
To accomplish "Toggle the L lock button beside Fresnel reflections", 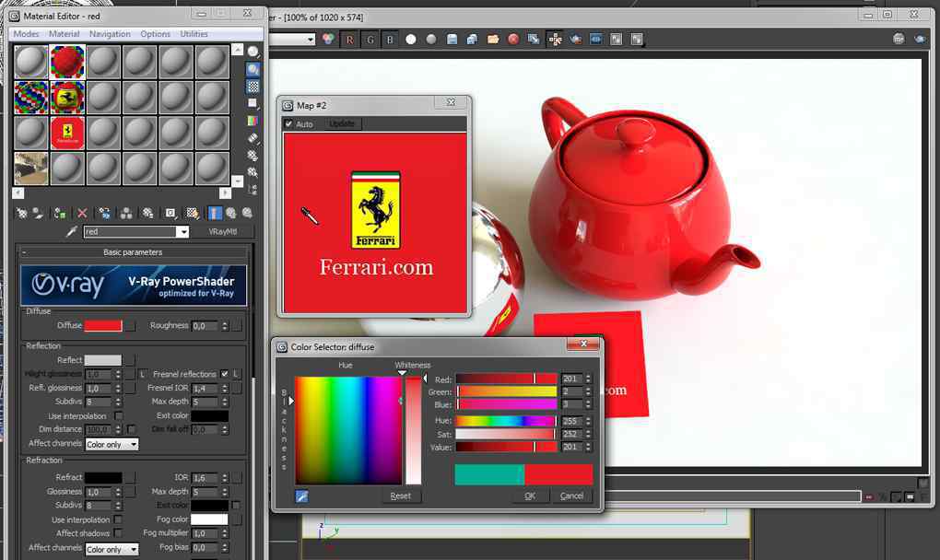I will (x=236, y=374).
